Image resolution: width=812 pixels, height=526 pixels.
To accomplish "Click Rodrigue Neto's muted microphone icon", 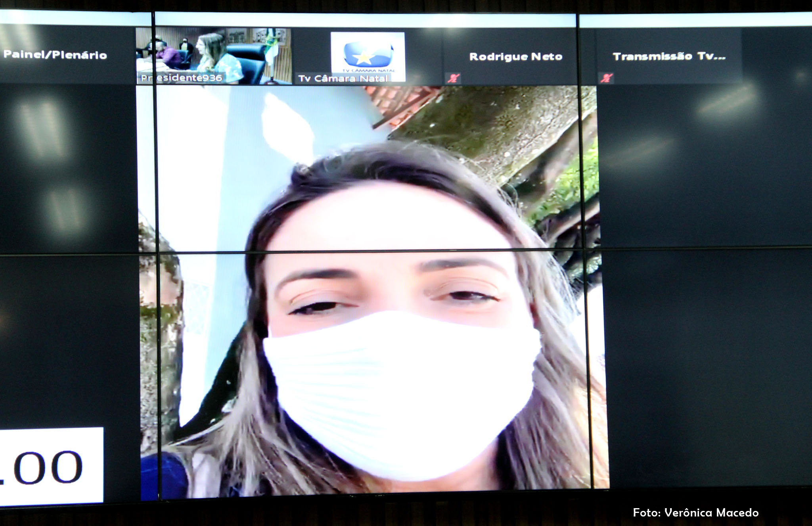I will [453, 78].
